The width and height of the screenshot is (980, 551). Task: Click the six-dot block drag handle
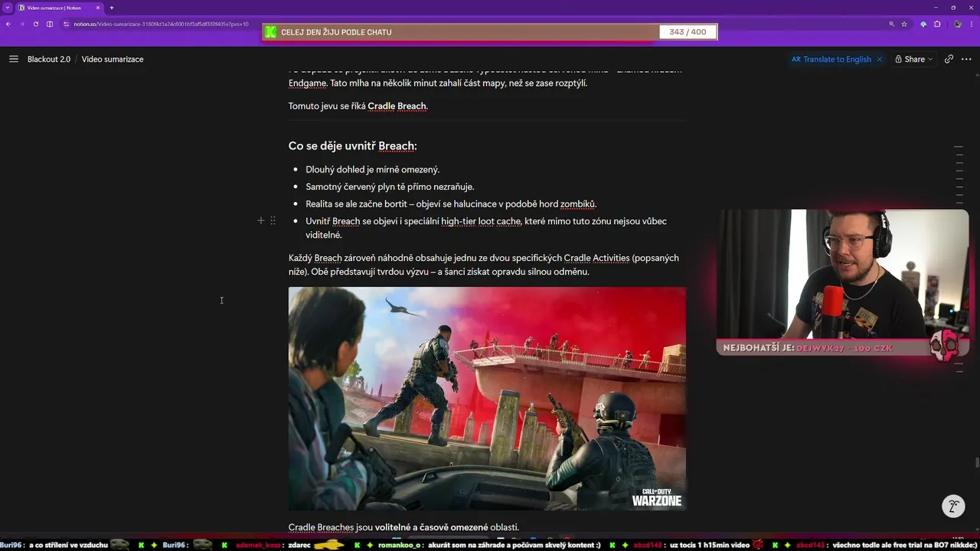(x=273, y=220)
